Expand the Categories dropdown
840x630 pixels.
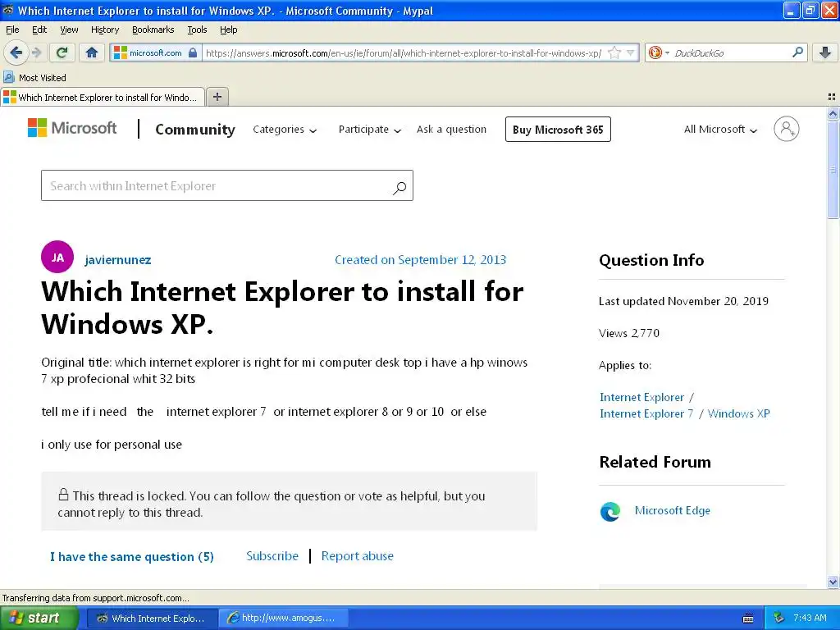[x=285, y=130]
